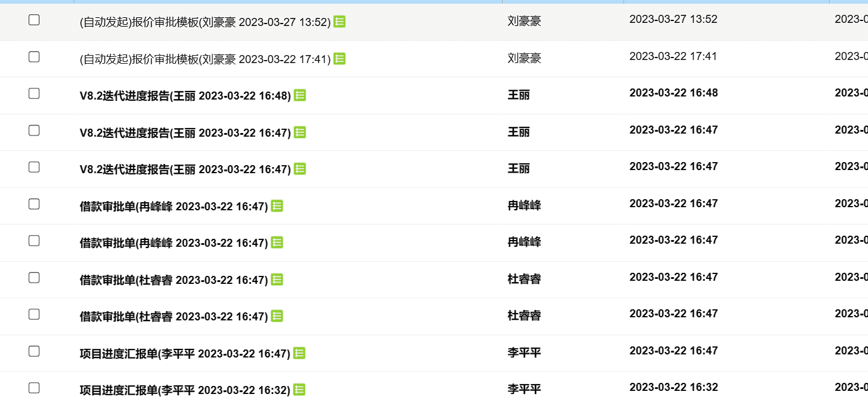This screenshot has height=407, width=868.
Task: Open 项目进度汇报单(李平平 2023-03-22 16:47) title
Action: [185, 354]
